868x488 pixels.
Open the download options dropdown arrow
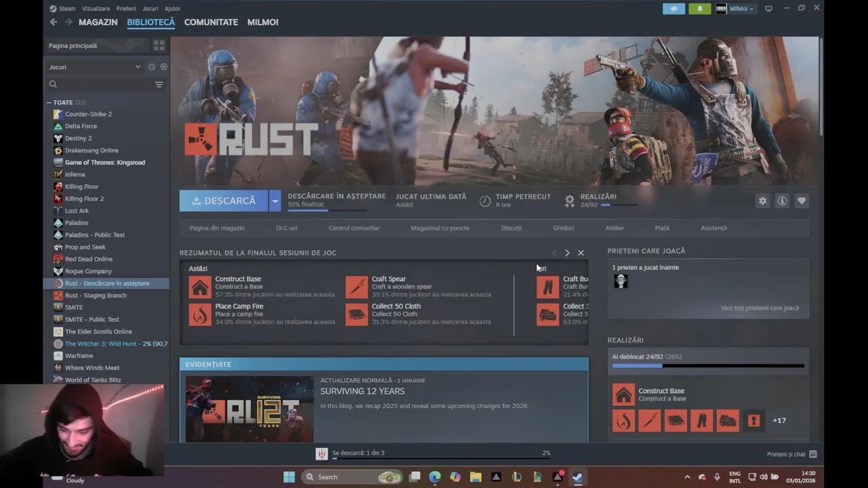(x=275, y=201)
